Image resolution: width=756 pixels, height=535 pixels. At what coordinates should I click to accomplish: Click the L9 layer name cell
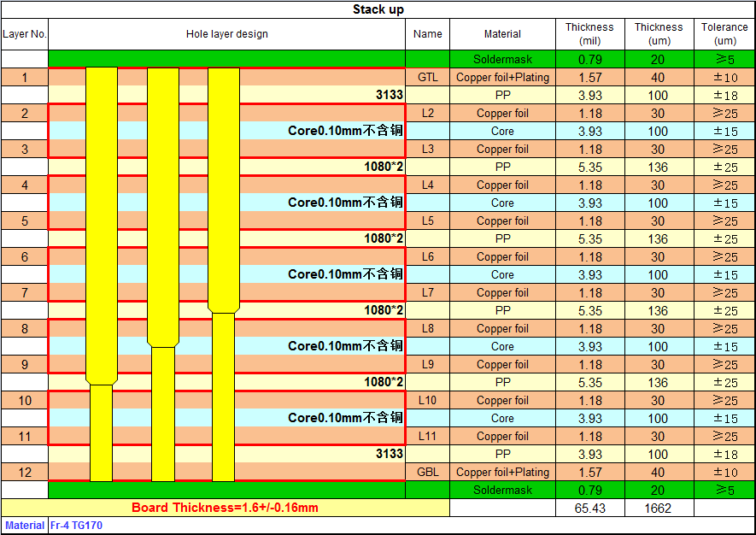[427, 365]
